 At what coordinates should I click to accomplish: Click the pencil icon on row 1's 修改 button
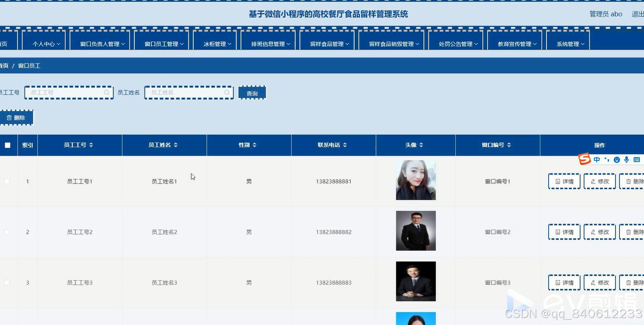coord(593,181)
